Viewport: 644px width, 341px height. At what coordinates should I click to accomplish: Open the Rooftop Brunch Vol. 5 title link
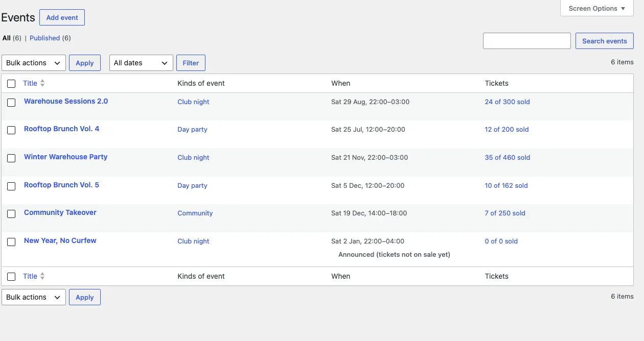coord(62,185)
